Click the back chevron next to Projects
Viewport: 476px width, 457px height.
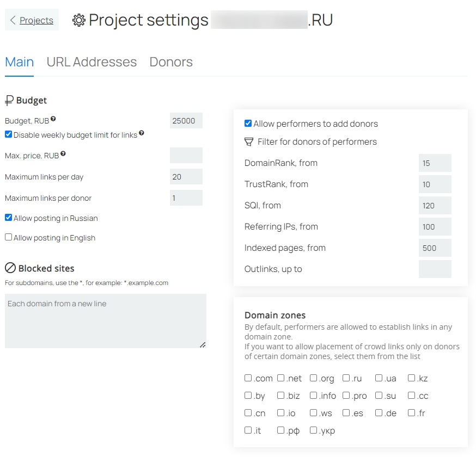(13, 20)
